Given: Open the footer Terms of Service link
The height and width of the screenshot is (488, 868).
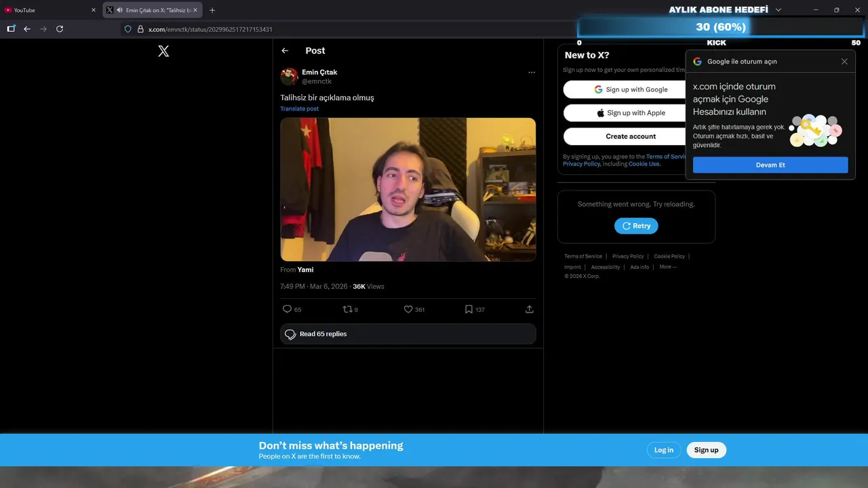Looking at the screenshot, I should point(583,256).
